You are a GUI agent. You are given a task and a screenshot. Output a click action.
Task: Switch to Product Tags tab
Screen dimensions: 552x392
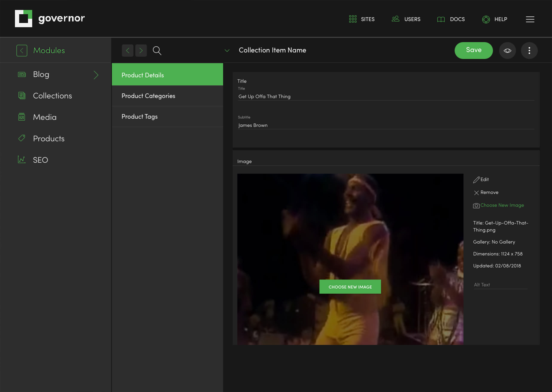click(139, 117)
